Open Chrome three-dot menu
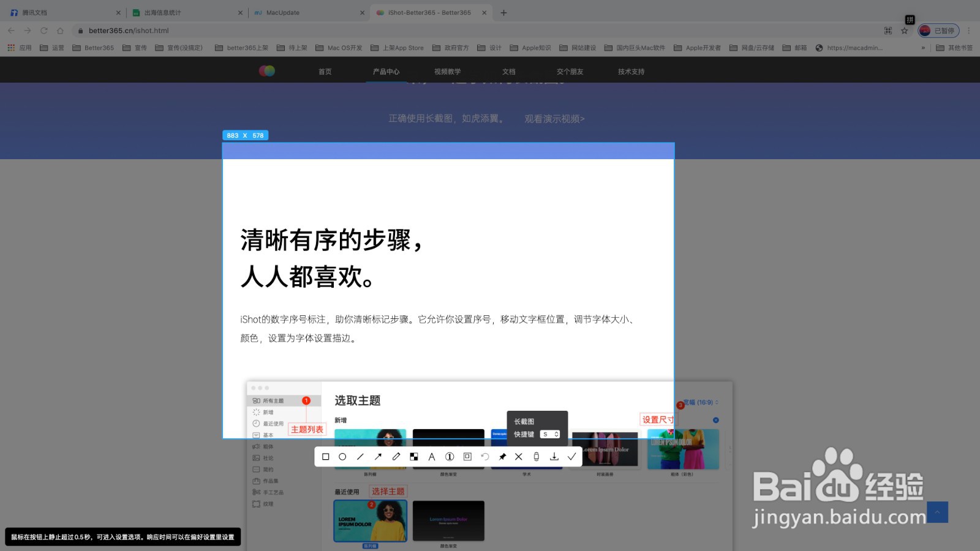The image size is (980, 551). click(x=969, y=31)
